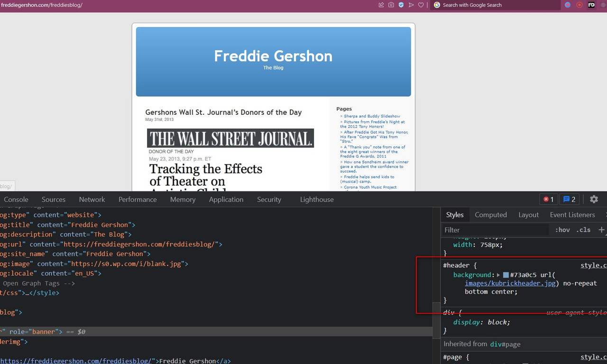Switch to the Computed pane tab

(x=491, y=215)
